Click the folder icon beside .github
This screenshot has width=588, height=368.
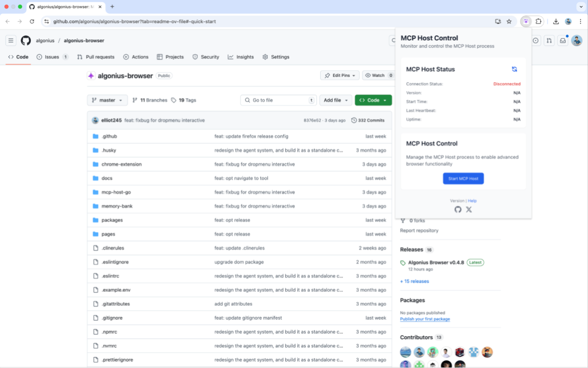point(96,136)
